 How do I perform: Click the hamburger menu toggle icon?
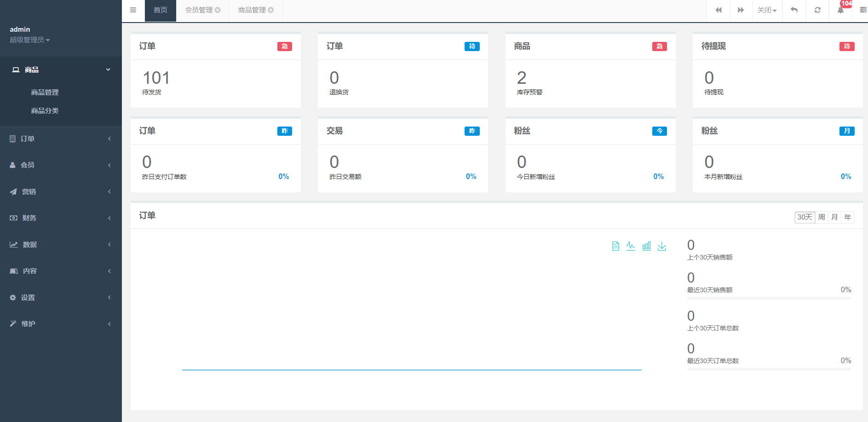(x=133, y=10)
